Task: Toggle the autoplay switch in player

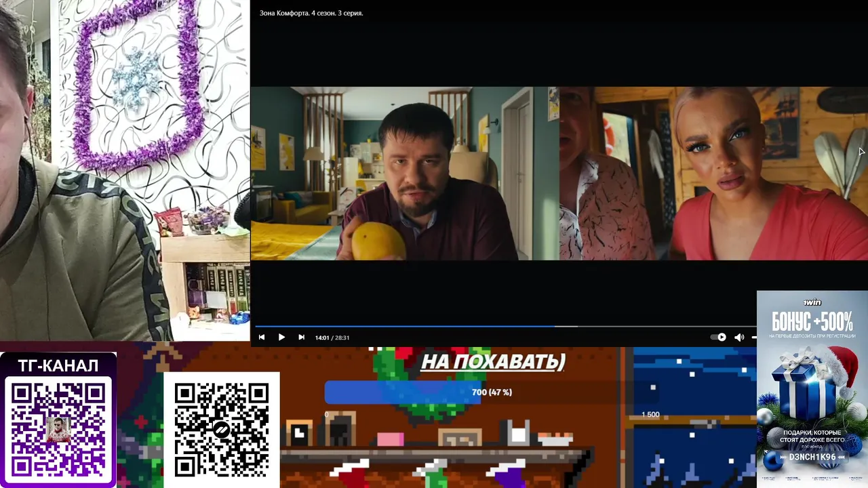Action: click(718, 338)
